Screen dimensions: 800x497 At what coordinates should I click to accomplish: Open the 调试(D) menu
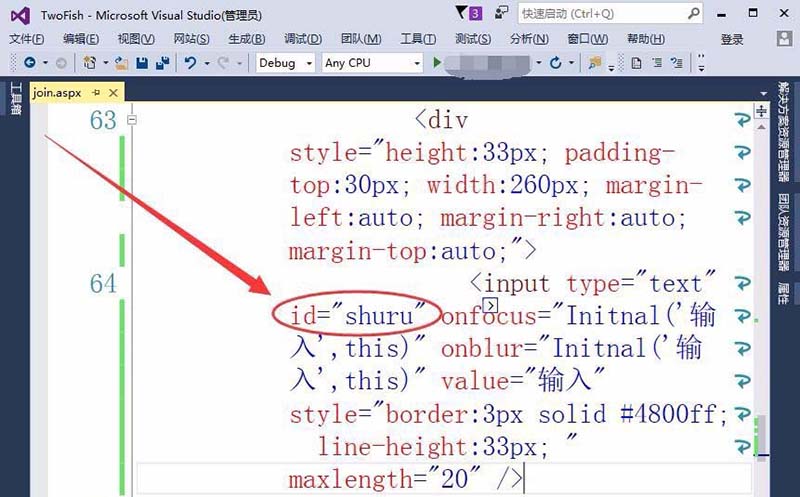(303, 39)
